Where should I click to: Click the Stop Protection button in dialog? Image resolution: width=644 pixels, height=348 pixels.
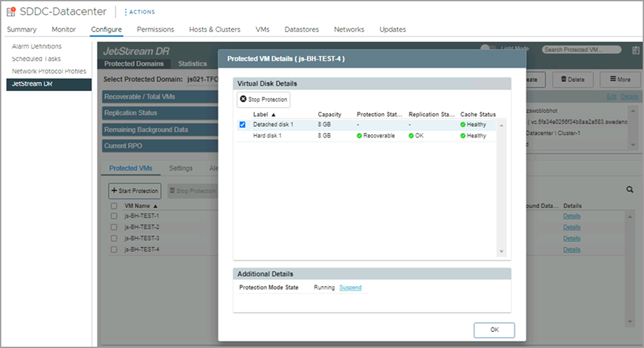point(263,99)
